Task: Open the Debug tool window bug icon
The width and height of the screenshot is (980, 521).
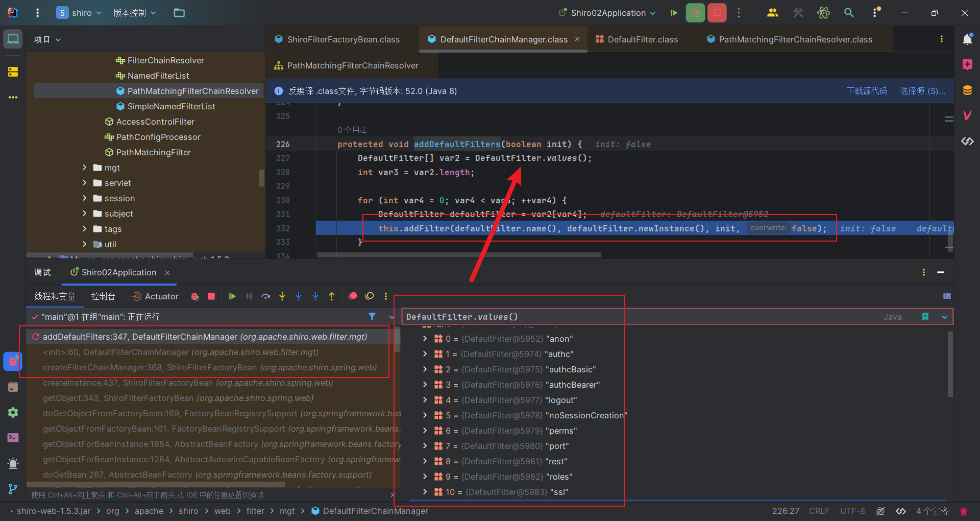Action: [x=13, y=362]
